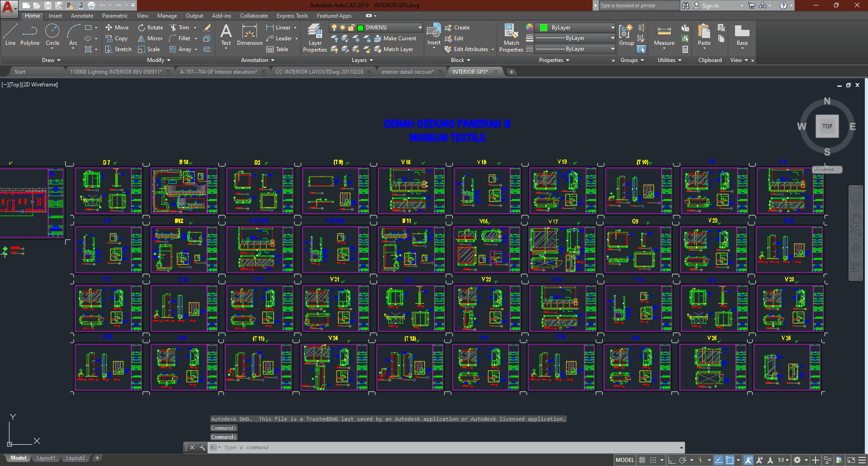The width and height of the screenshot is (868, 466).
Task: Switch to the Annotate ribbon tab
Action: click(x=82, y=16)
